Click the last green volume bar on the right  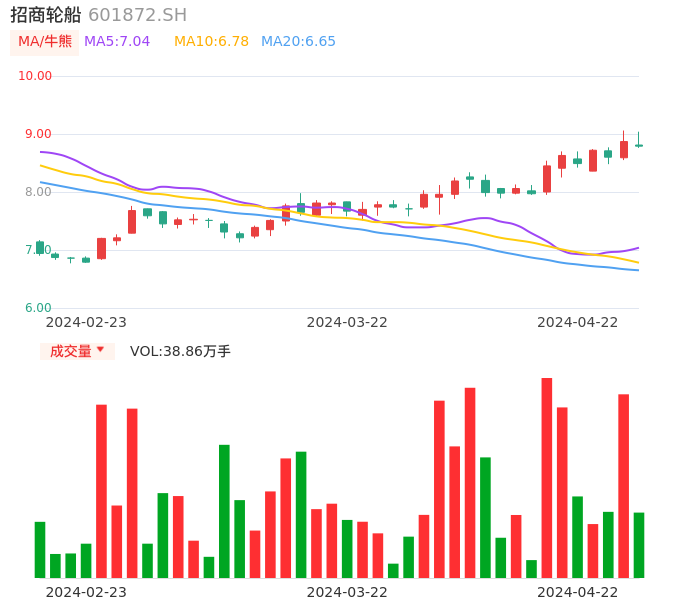639,545
